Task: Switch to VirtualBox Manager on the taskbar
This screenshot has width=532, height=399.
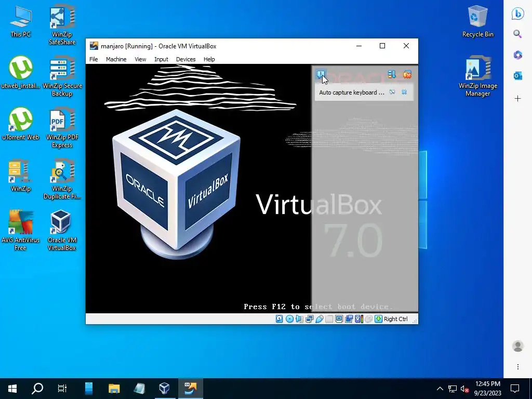Action: point(165,389)
